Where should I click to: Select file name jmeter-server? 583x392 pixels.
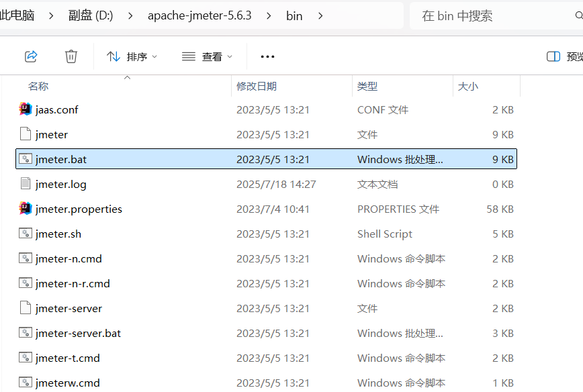pyautogui.click(x=69, y=309)
